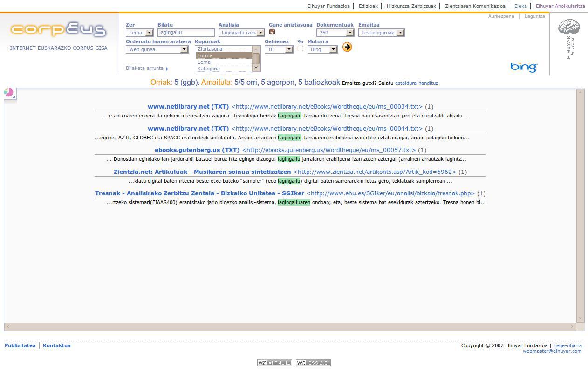Open the Zientzia.net Musikaren soinua result
Screen dimensions: 588x379
click(285, 172)
